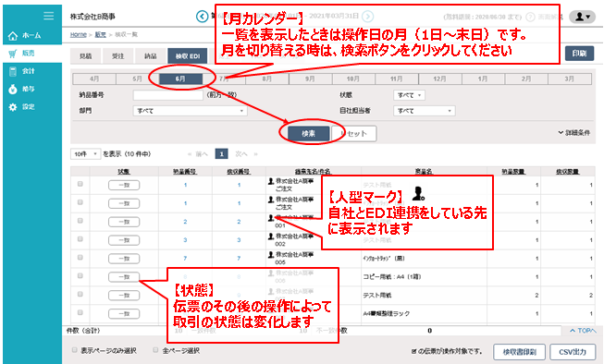Click the CSV出力 button
Viewport: 604px width, 364px height.
[x=573, y=352]
